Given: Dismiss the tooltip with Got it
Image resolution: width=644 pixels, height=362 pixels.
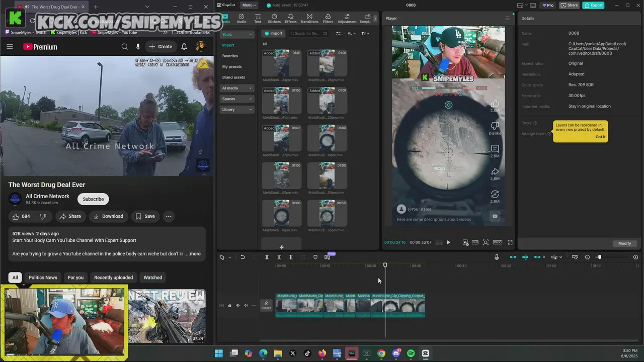Looking at the screenshot, I should (x=600, y=137).
